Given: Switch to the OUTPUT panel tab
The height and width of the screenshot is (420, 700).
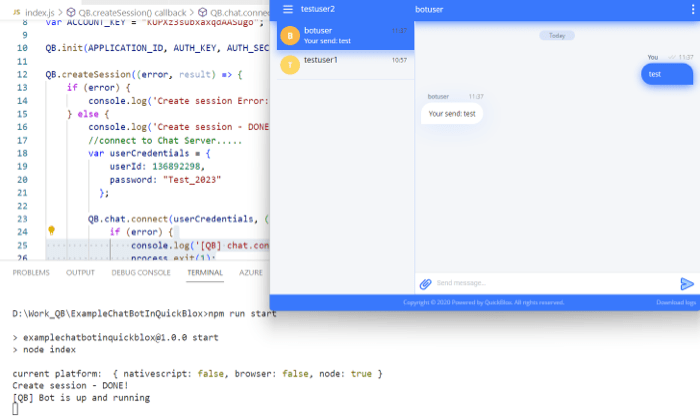Looking at the screenshot, I should [80, 272].
